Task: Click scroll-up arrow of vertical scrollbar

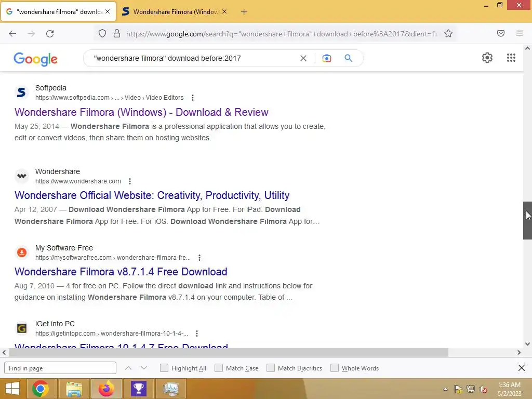Action: (x=527, y=48)
